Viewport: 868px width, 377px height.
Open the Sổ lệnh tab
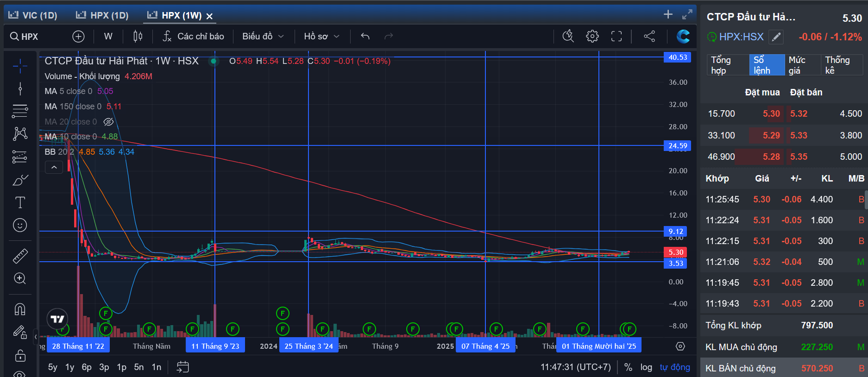tap(767, 65)
